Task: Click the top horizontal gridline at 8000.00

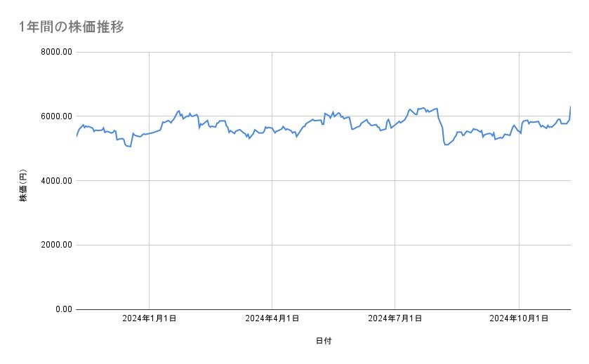Action: pos(211,52)
